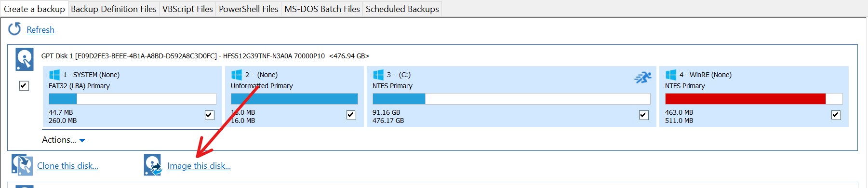Click the Windows logo on C: partition
Viewport: 868px width, 188px height.
point(378,75)
